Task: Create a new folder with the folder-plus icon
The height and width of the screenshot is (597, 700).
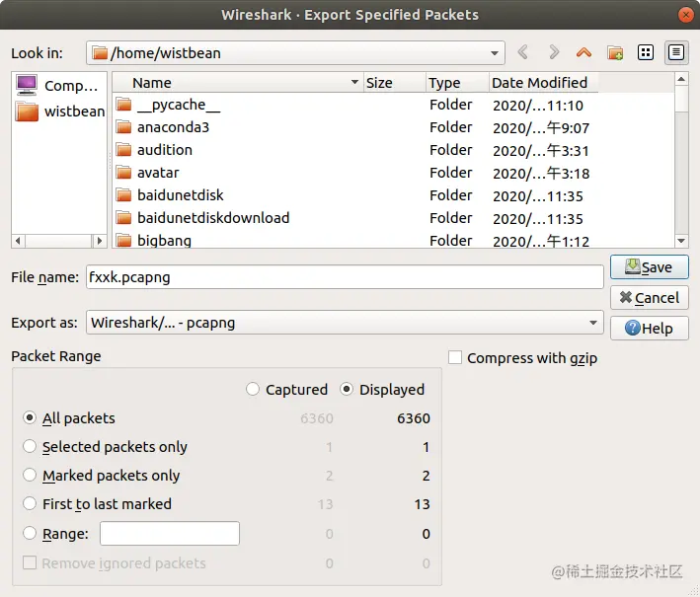Action: (x=615, y=52)
